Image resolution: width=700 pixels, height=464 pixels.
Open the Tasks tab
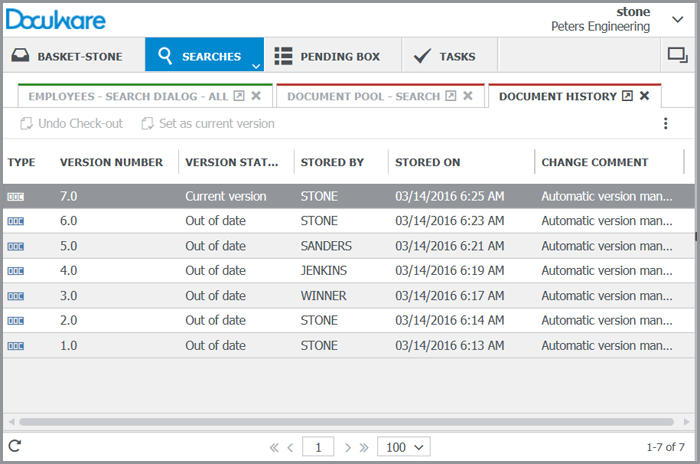click(445, 56)
